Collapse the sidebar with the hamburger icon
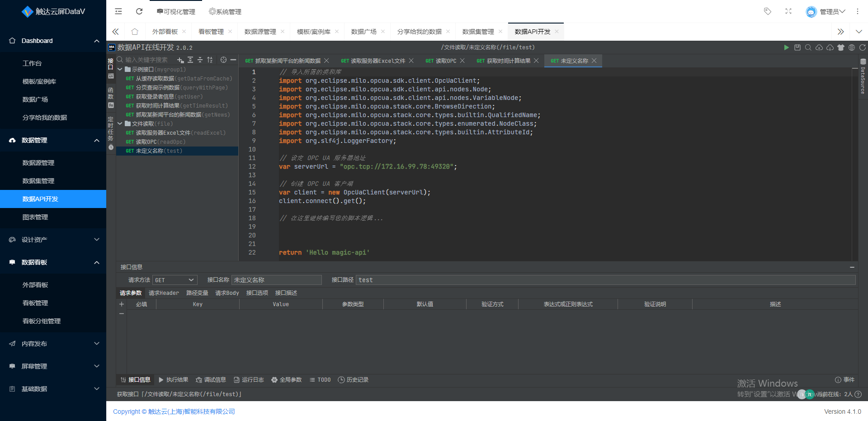868x421 pixels. pos(118,11)
